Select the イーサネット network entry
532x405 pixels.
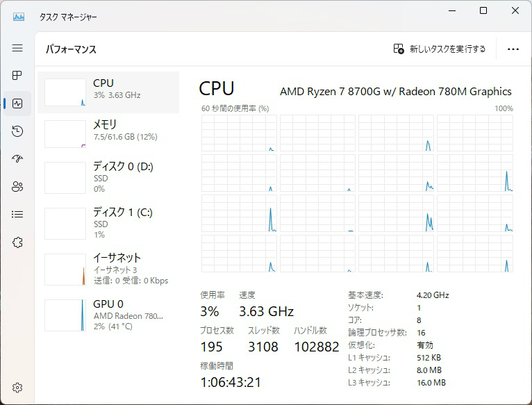tap(108, 268)
